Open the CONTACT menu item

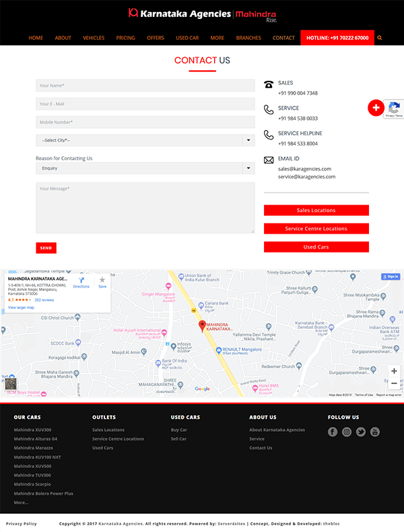tap(283, 38)
